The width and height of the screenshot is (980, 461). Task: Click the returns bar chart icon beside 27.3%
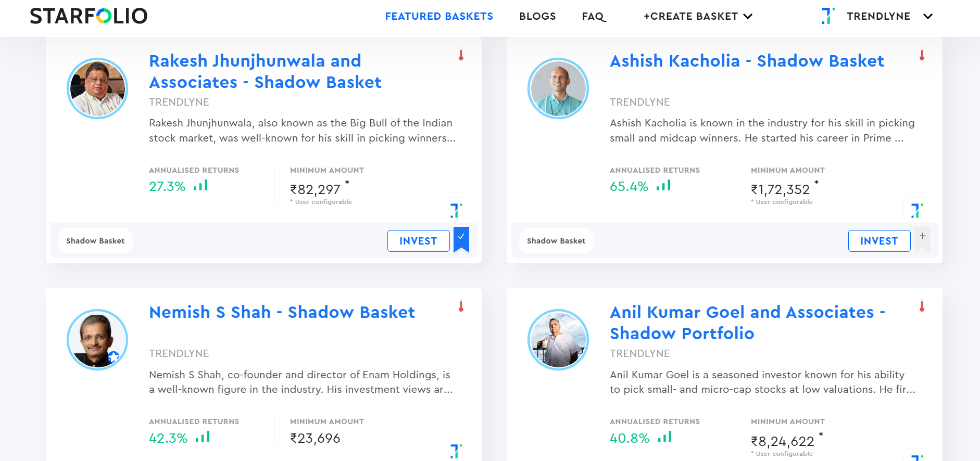[x=200, y=186]
